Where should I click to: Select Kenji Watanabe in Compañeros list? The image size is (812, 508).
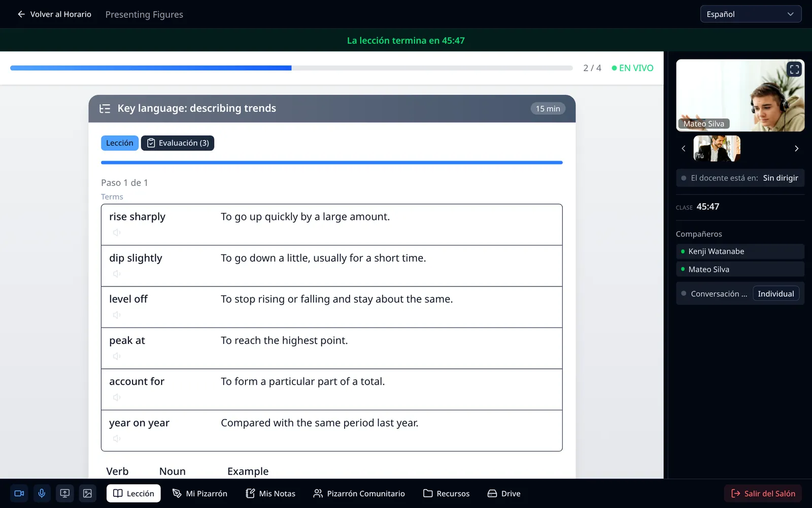click(740, 251)
